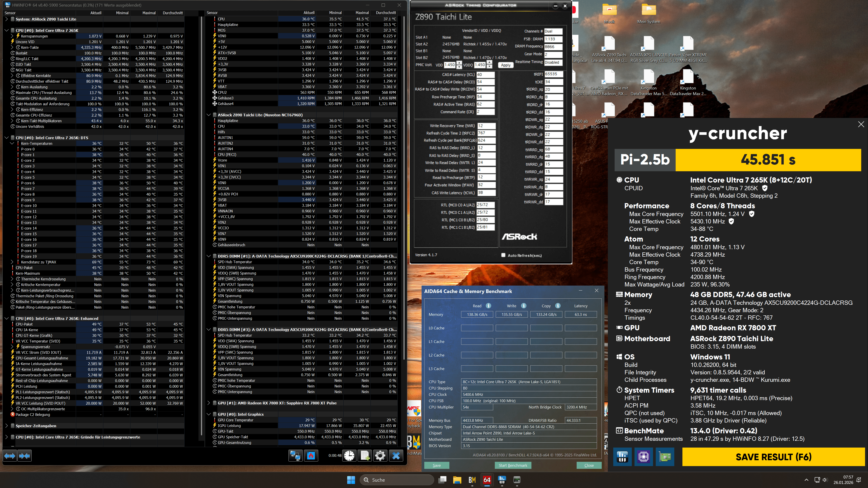Launch GPU-Z card icon in BenchMate
This screenshot has height=488, width=868.
tap(665, 457)
